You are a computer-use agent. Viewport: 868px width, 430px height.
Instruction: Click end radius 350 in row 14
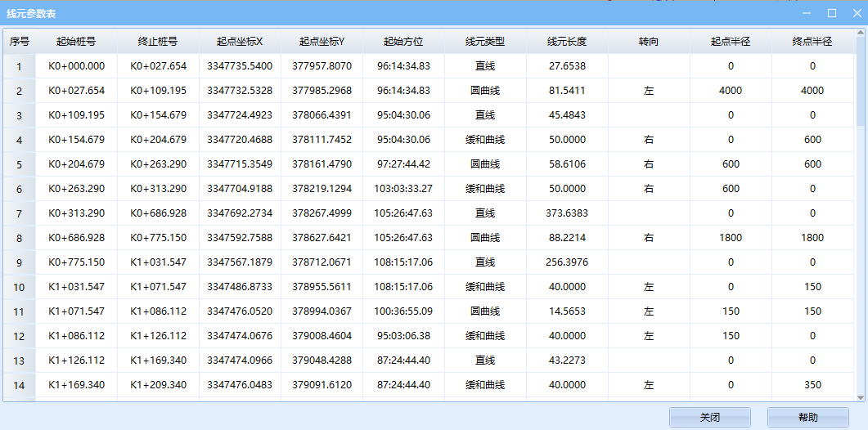coord(812,384)
